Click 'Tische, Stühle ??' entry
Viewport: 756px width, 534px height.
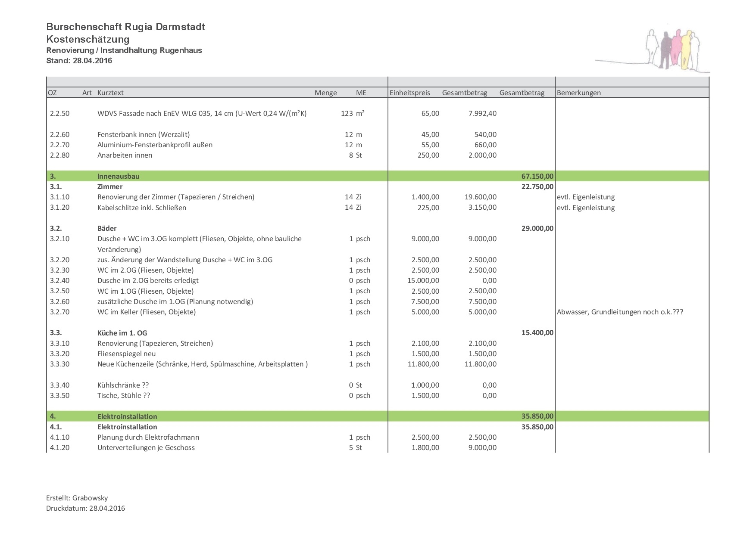(124, 396)
